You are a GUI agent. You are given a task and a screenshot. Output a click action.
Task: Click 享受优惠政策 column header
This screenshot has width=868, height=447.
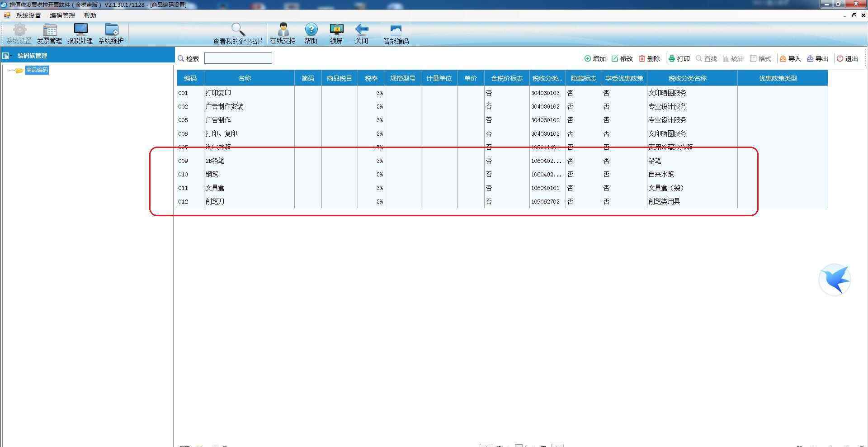point(624,78)
